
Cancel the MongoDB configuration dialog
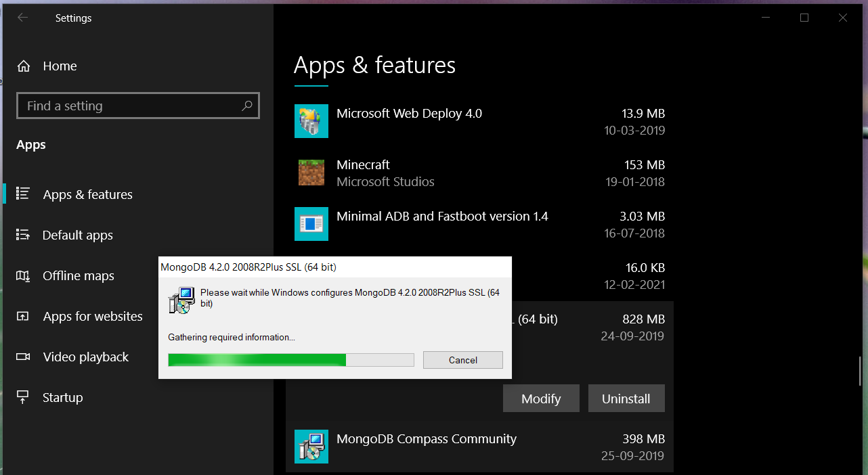[463, 360]
